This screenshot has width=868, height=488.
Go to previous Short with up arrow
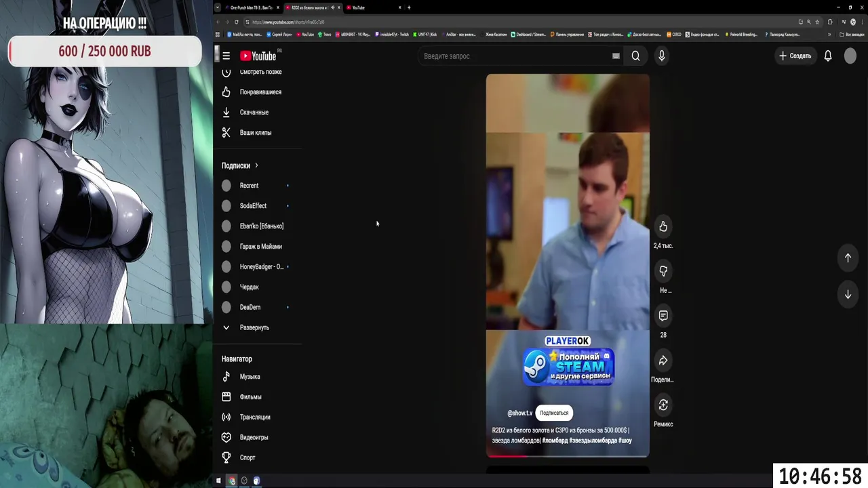848,258
